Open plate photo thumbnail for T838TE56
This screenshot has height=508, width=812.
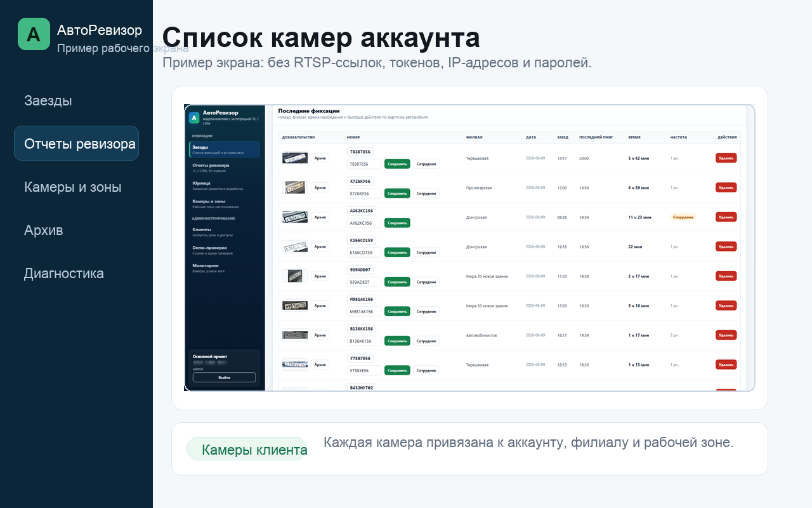click(x=295, y=158)
